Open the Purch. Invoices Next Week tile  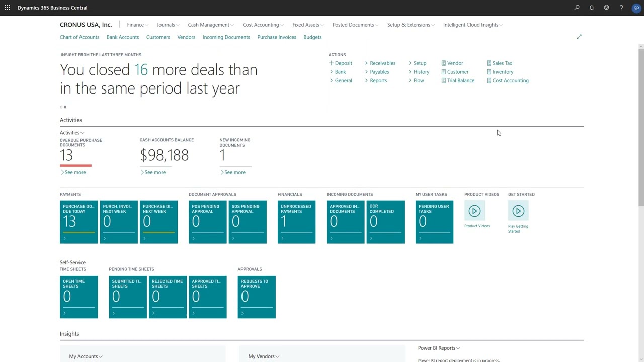(119, 222)
